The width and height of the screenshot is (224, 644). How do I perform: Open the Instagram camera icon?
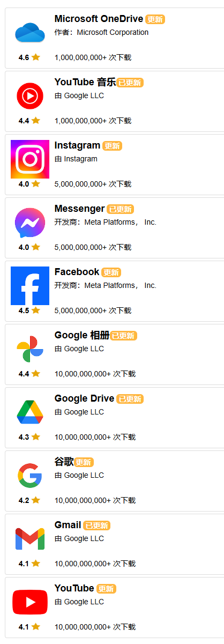click(x=30, y=159)
